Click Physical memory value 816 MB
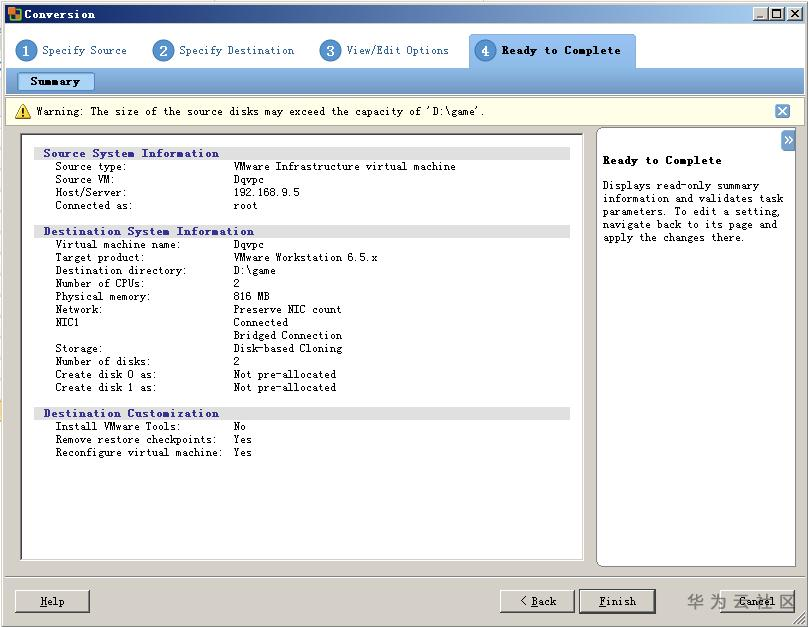Screen dimensions: 808x627 [251, 296]
